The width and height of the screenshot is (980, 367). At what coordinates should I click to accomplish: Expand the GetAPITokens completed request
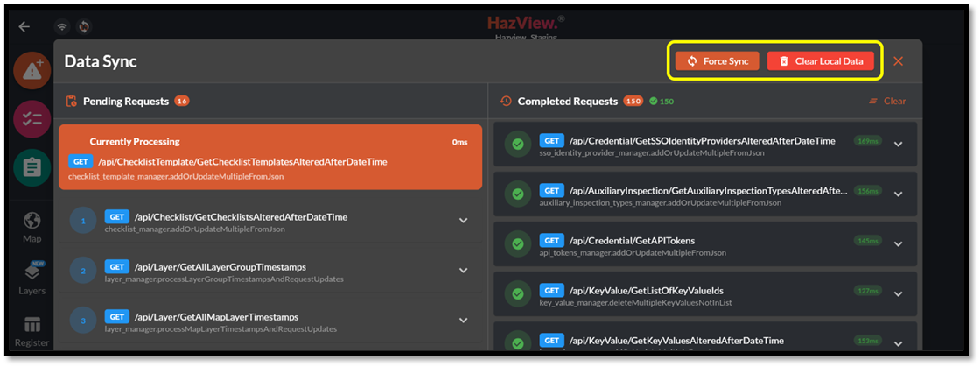click(x=898, y=244)
